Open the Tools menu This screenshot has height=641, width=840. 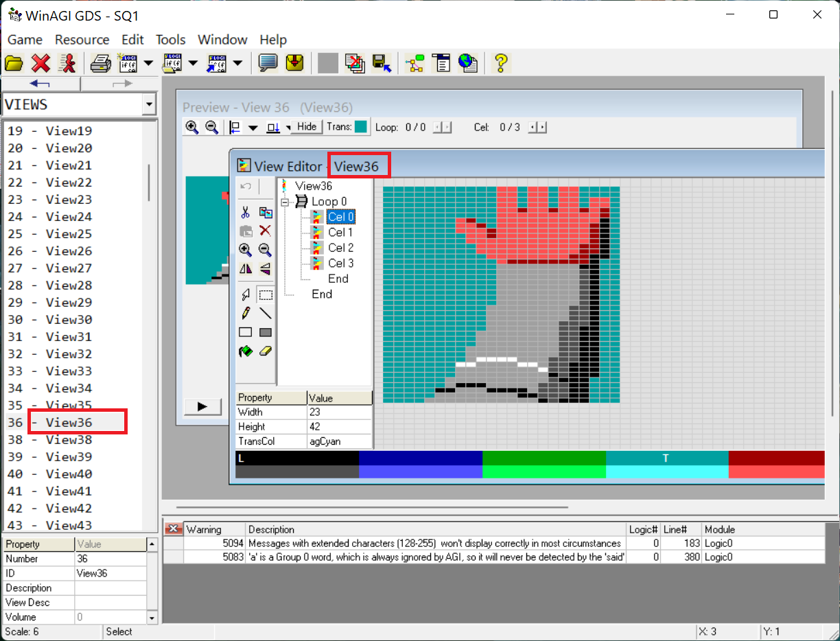pos(171,40)
